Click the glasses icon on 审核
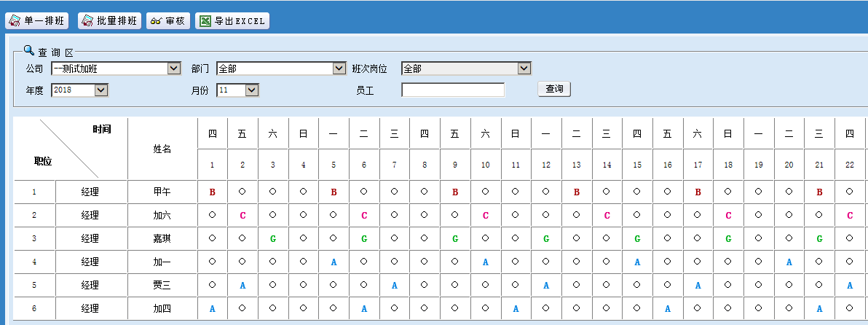This screenshot has height=325, width=868. pos(156,21)
